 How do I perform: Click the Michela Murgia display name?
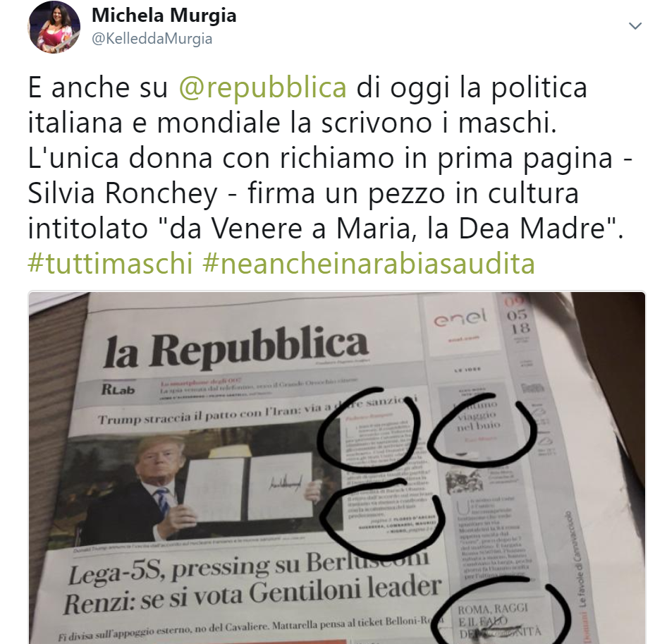tap(164, 16)
